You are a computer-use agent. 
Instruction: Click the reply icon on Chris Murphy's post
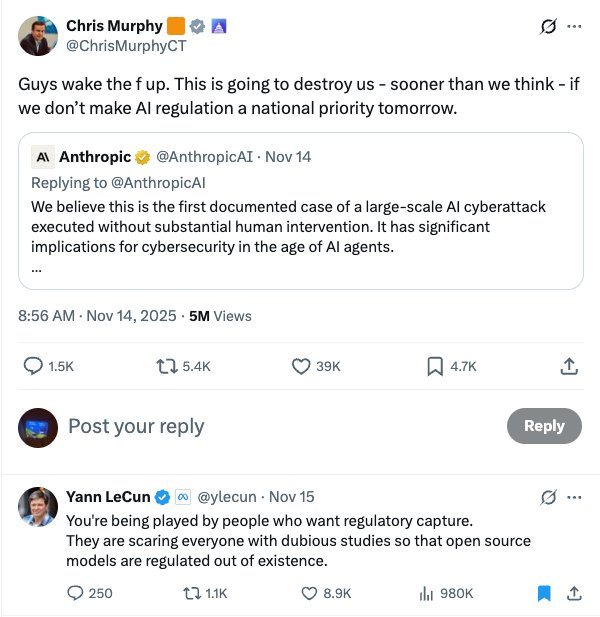tap(33, 367)
